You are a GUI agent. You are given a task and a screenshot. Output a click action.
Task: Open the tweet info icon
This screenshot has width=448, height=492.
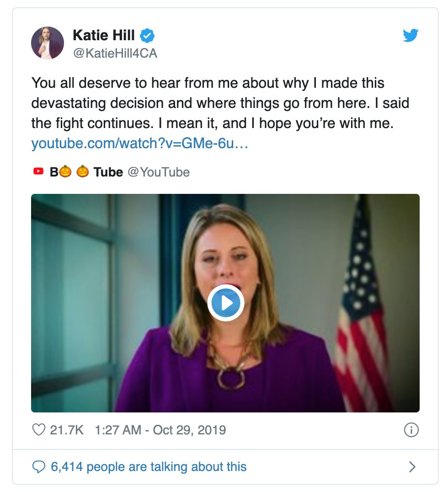(x=411, y=430)
